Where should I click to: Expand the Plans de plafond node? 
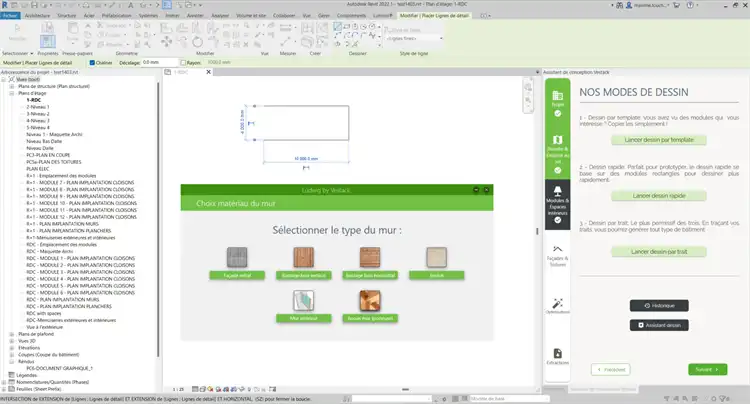pos(11,334)
